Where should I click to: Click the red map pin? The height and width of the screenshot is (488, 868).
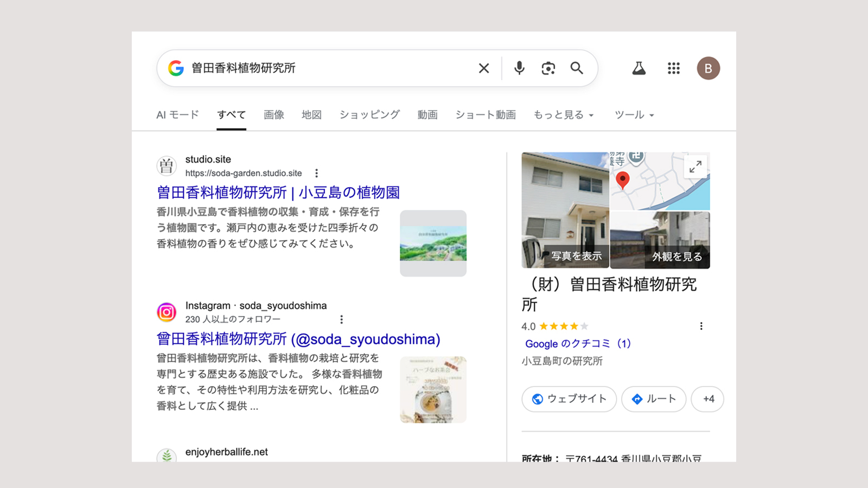pos(623,180)
